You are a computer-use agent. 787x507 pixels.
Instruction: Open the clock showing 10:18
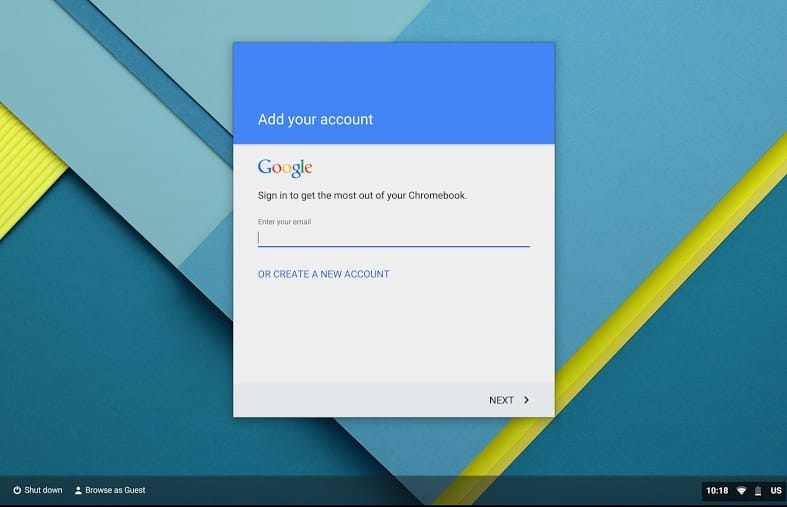717,490
